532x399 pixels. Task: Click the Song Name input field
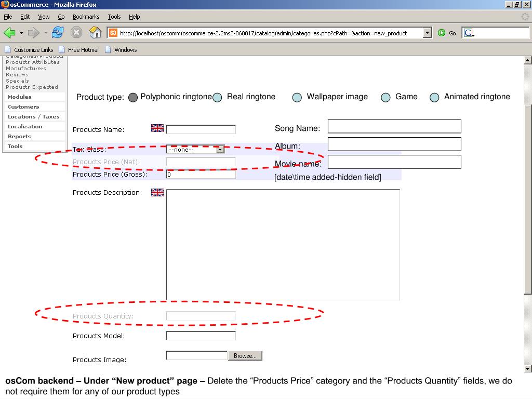[394, 126]
